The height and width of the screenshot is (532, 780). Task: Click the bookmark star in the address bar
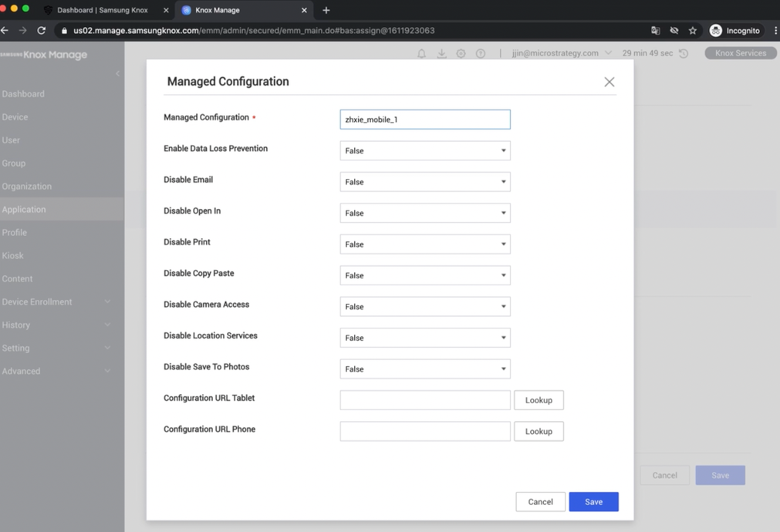pyautogui.click(x=692, y=30)
